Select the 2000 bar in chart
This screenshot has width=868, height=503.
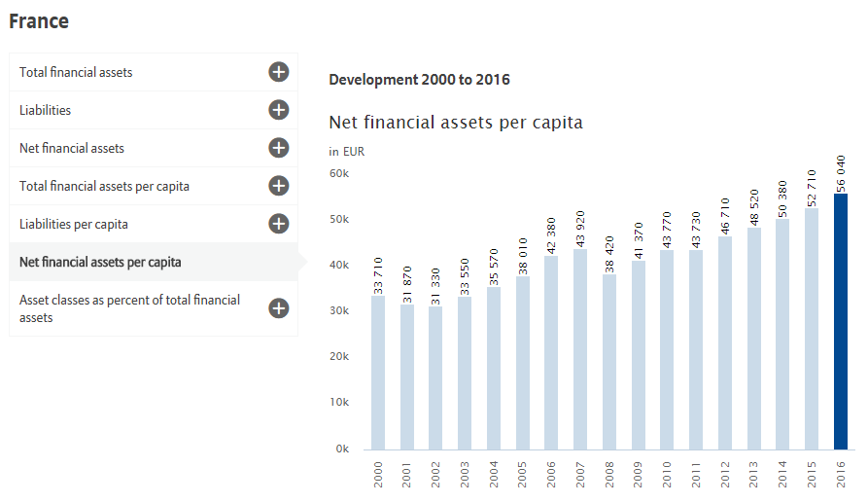click(x=378, y=373)
